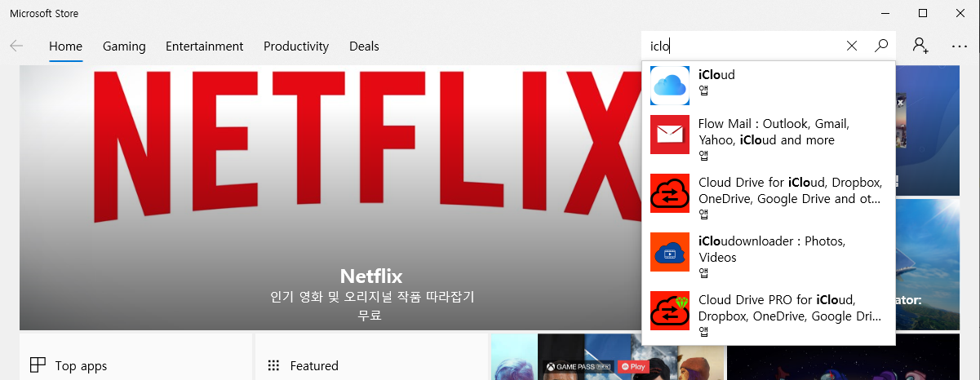This screenshot has height=380, width=980.
Task: Click the Cloud Drive for iCloud icon
Action: click(x=670, y=193)
